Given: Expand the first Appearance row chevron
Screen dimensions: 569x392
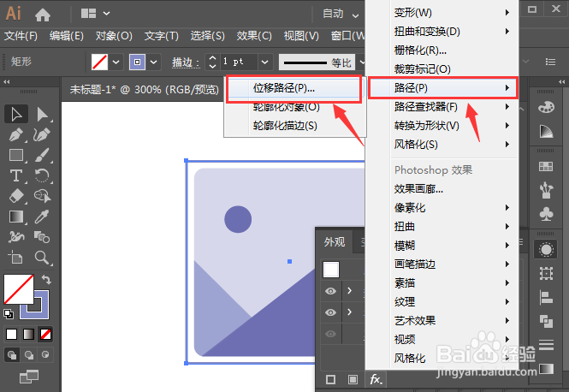Looking at the screenshot, I should pyautogui.click(x=349, y=291).
